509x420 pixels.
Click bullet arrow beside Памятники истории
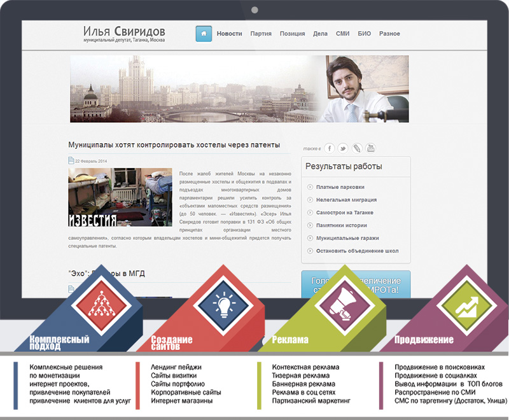310,225
